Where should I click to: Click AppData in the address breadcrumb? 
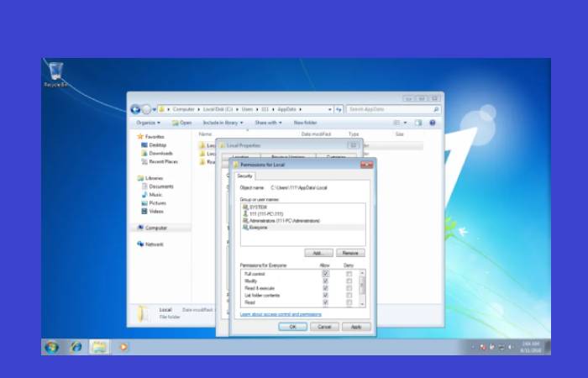(287, 109)
